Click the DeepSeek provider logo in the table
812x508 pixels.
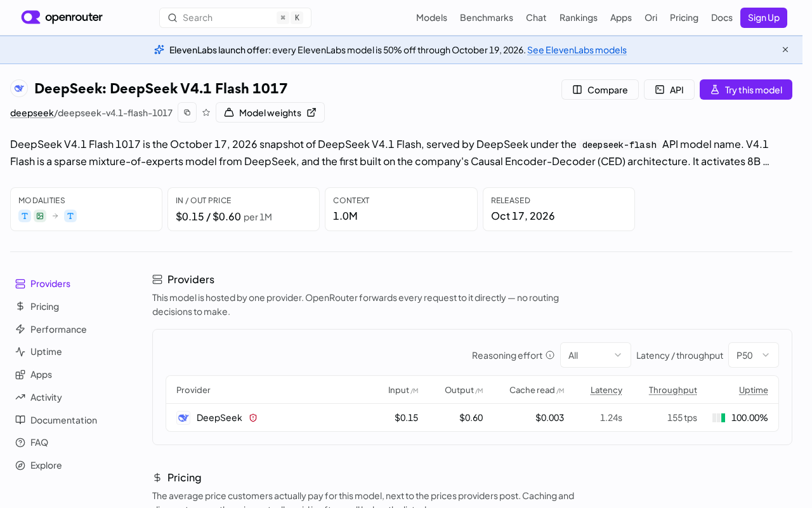point(183,418)
